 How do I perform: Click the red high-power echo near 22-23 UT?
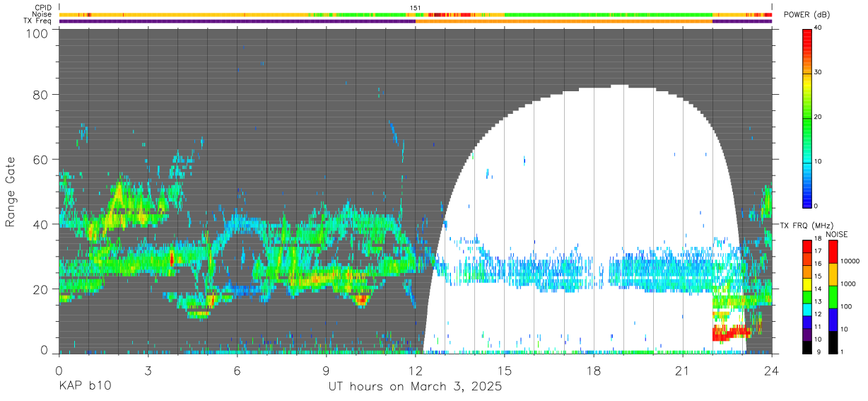coord(730,332)
